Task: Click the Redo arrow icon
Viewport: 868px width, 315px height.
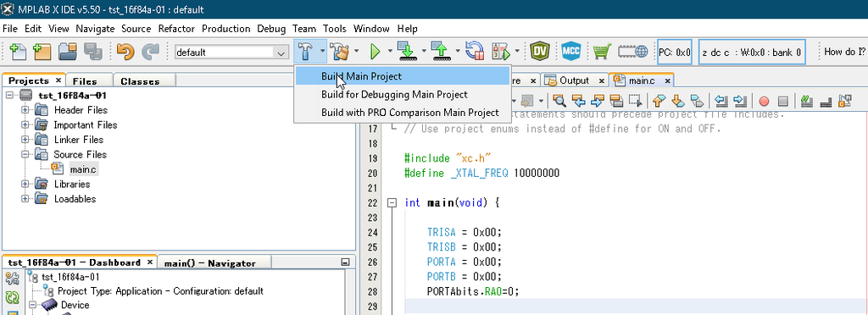Action: 150,52
